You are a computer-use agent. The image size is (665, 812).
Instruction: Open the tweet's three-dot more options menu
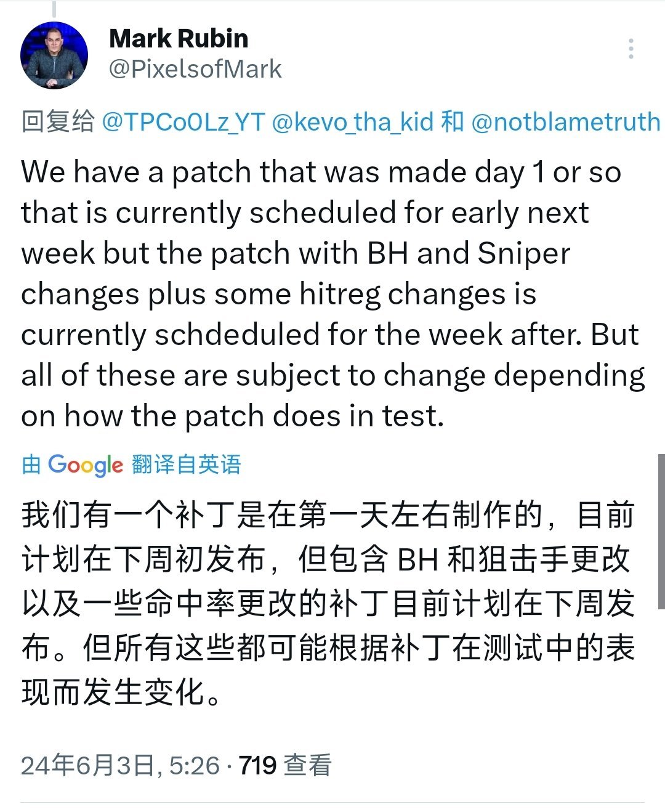(631, 49)
